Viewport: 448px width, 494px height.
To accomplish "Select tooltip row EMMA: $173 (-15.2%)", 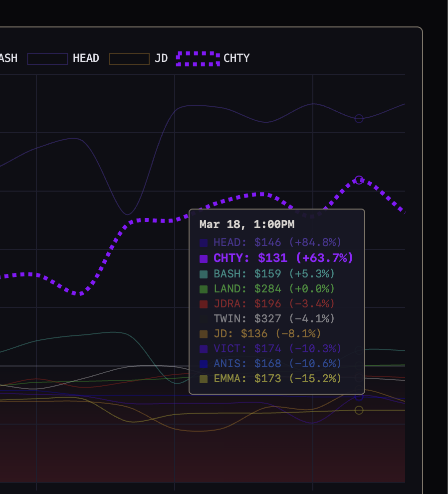I will pos(270,378).
